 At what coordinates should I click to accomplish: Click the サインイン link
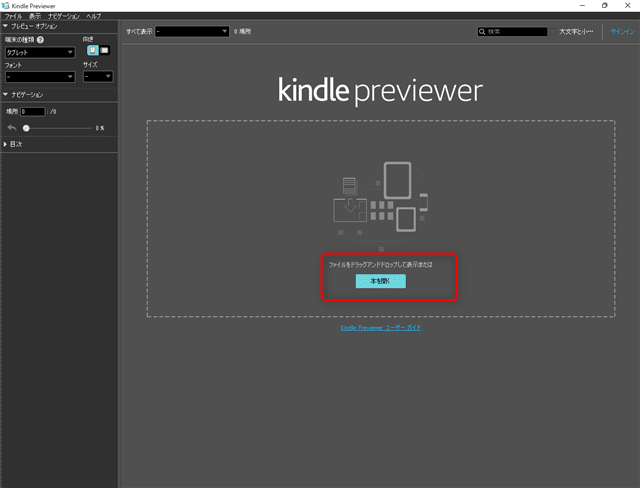[x=622, y=31]
